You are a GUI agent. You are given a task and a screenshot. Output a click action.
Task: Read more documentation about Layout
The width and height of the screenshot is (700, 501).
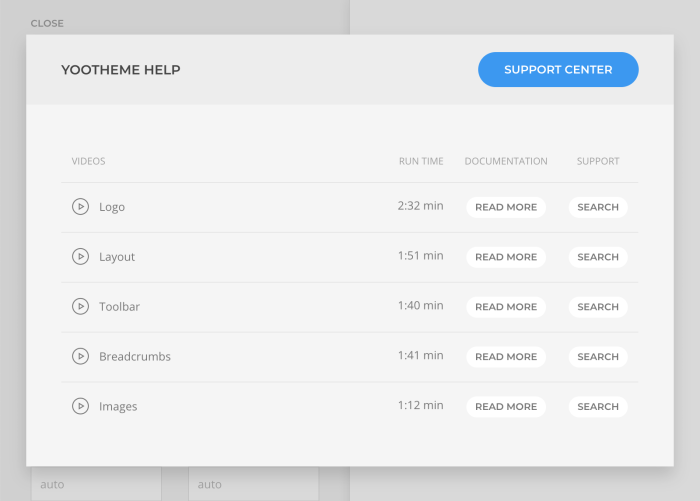tap(506, 257)
